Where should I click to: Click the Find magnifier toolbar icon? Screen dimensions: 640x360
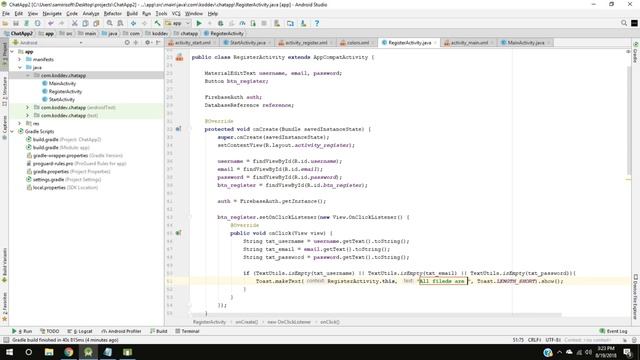[x=109, y=23]
